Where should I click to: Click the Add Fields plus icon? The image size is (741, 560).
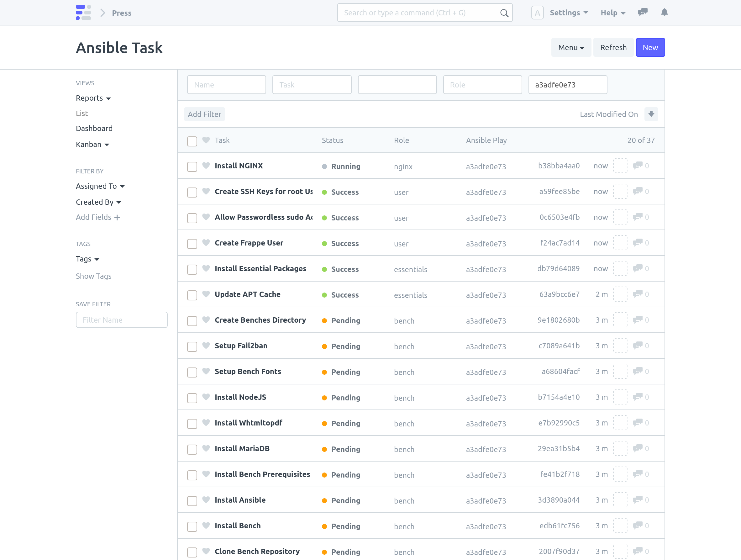click(117, 217)
